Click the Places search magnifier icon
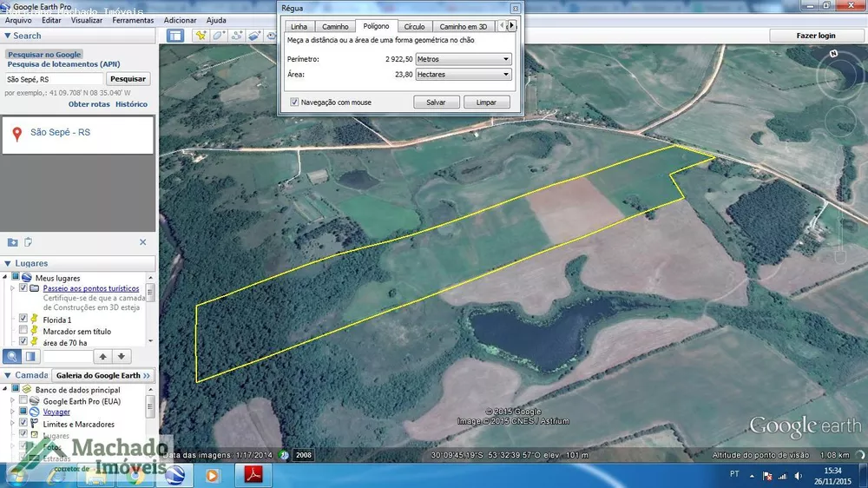The width and height of the screenshot is (868, 488). 12,357
